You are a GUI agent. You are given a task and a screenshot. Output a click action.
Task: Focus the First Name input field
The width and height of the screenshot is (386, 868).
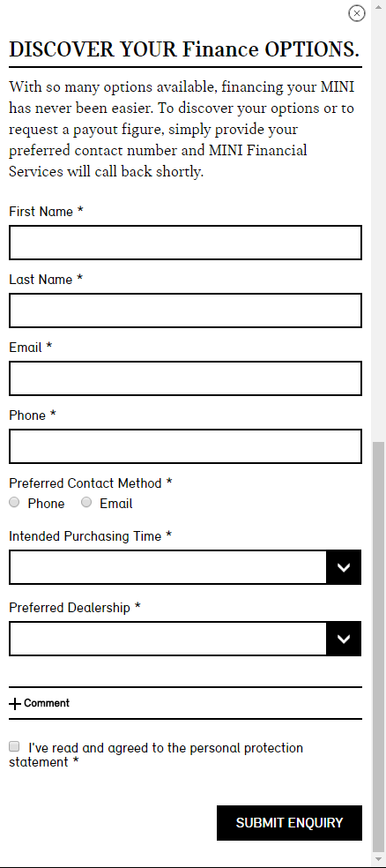point(185,243)
